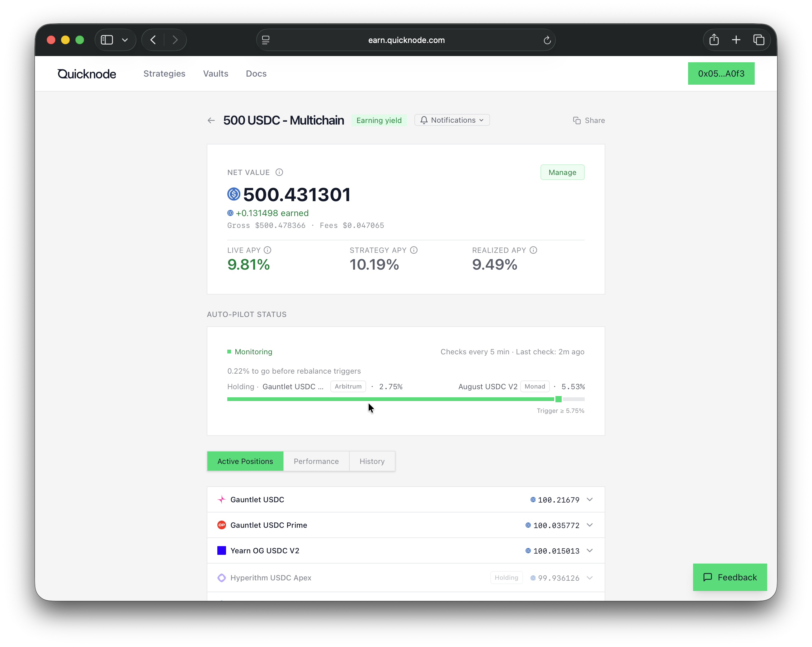Open the Live APY info icon
The width and height of the screenshot is (812, 647).
(x=267, y=250)
